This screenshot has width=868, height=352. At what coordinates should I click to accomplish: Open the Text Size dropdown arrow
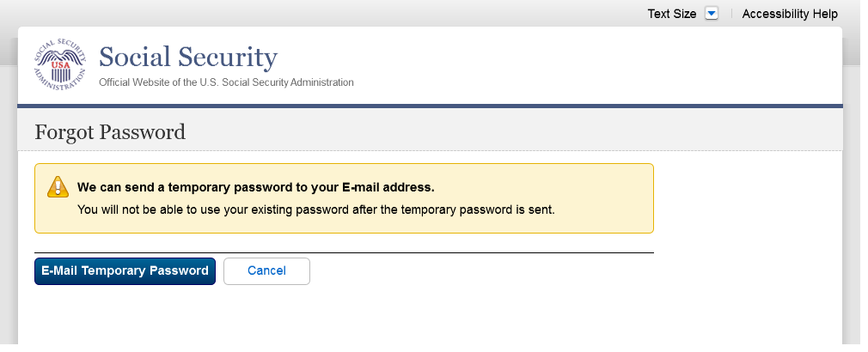[x=711, y=14]
